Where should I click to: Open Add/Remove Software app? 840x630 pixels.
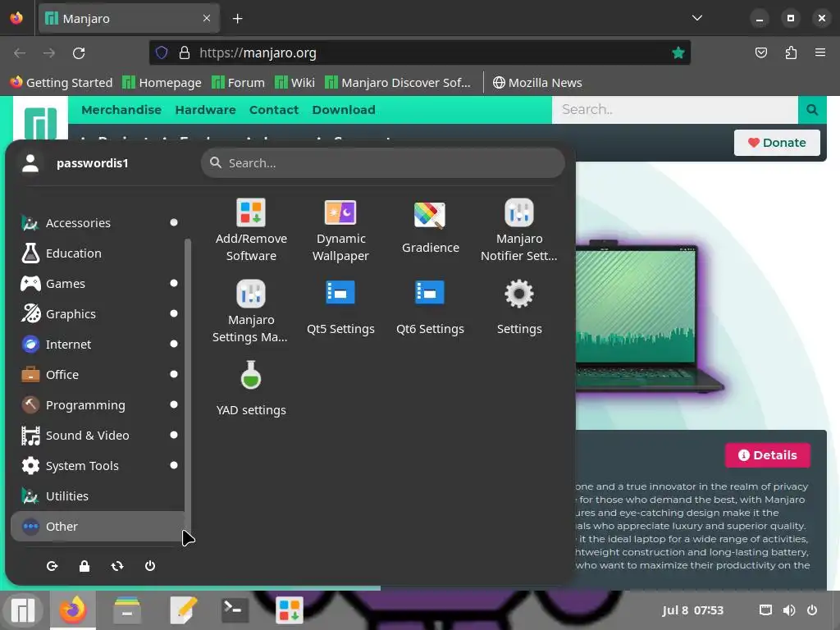point(251,230)
